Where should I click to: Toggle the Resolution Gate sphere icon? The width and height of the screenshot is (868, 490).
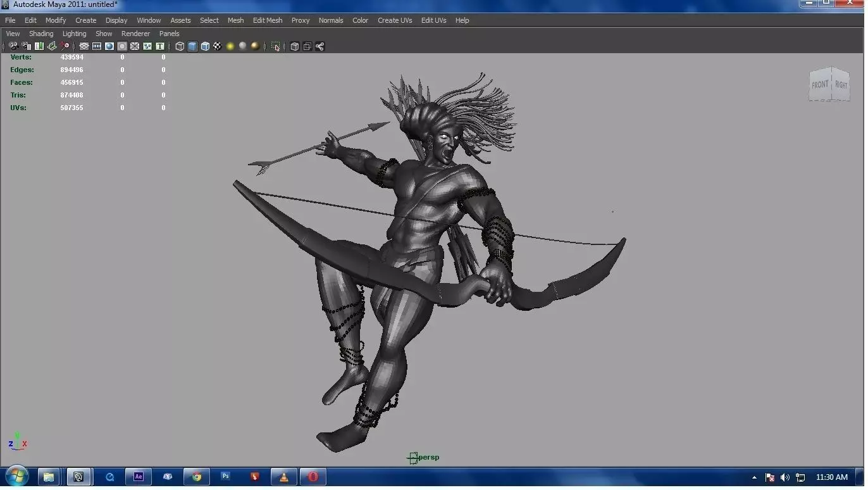(109, 46)
